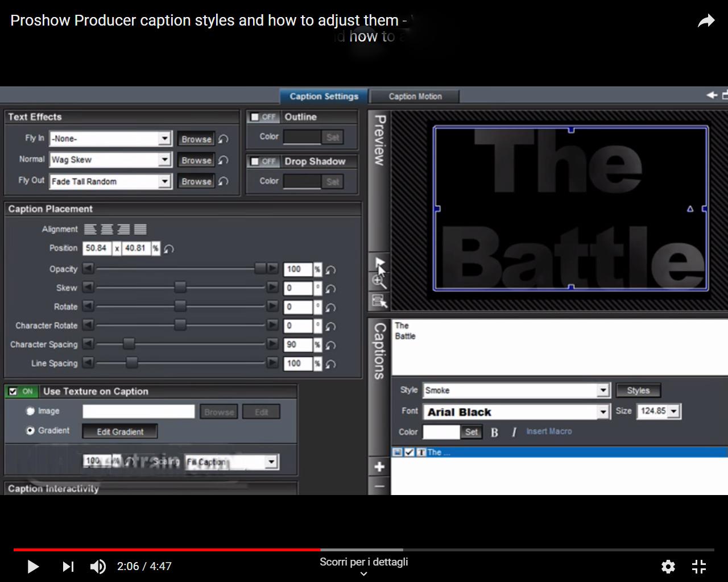728x582 pixels.
Task: Mute the video volume
Action: point(98,566)
